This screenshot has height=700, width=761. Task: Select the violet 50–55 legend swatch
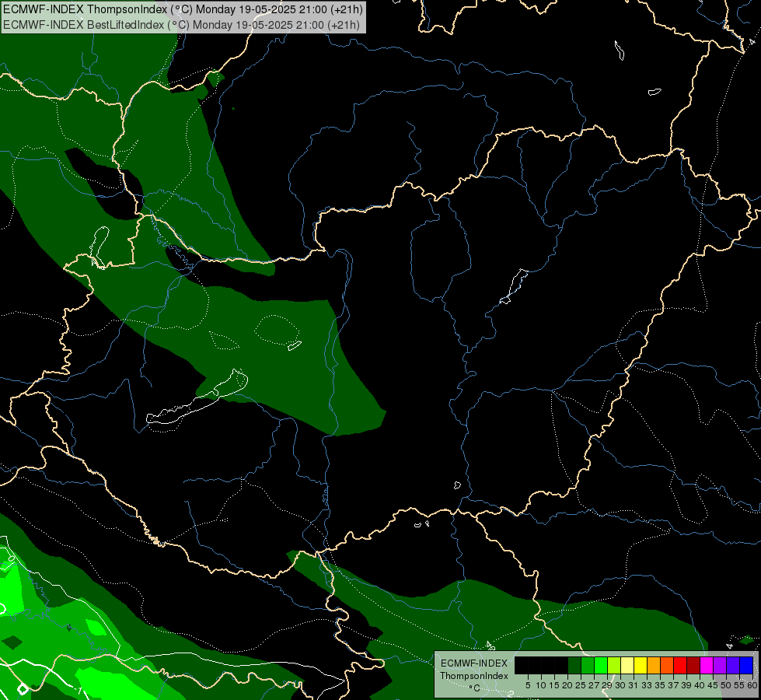[x=733, y=665]
